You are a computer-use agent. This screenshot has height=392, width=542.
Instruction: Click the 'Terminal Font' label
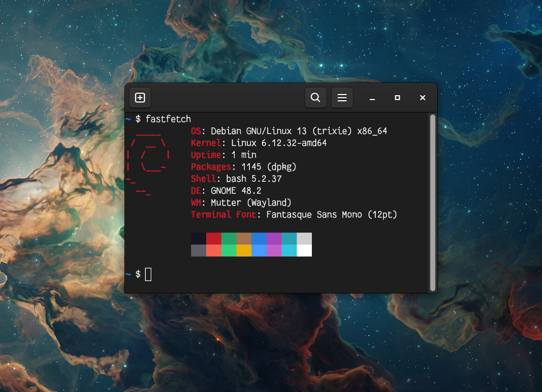[223, 214]
